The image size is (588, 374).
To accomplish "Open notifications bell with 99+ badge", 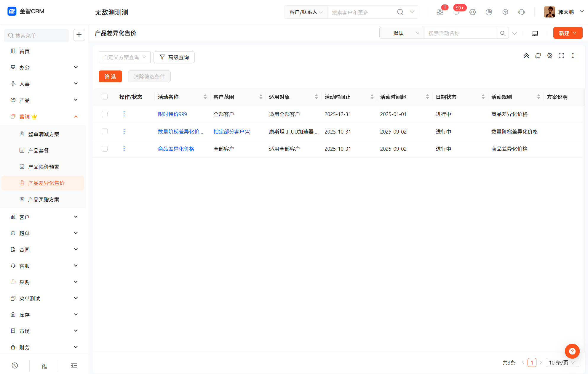I will (x=456, y=12).
